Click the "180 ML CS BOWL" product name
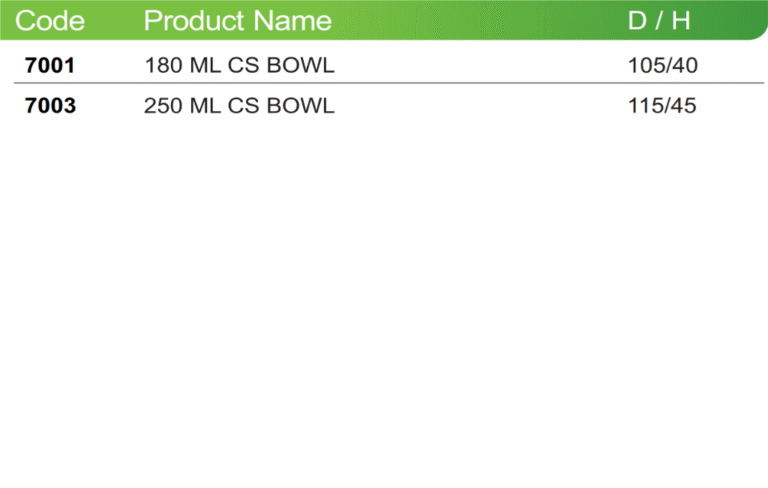The image size is (768, 488). 240,65
